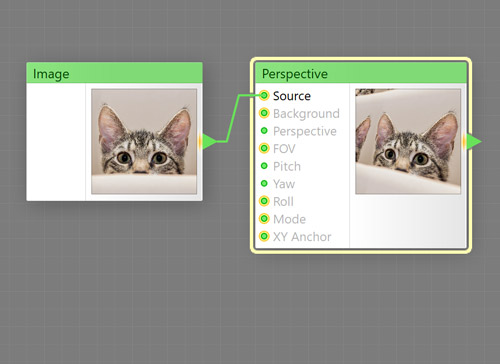This screenshot has width=500, height=364.
Task: Click the Mode input connector dot
Action: pos(264,219)
